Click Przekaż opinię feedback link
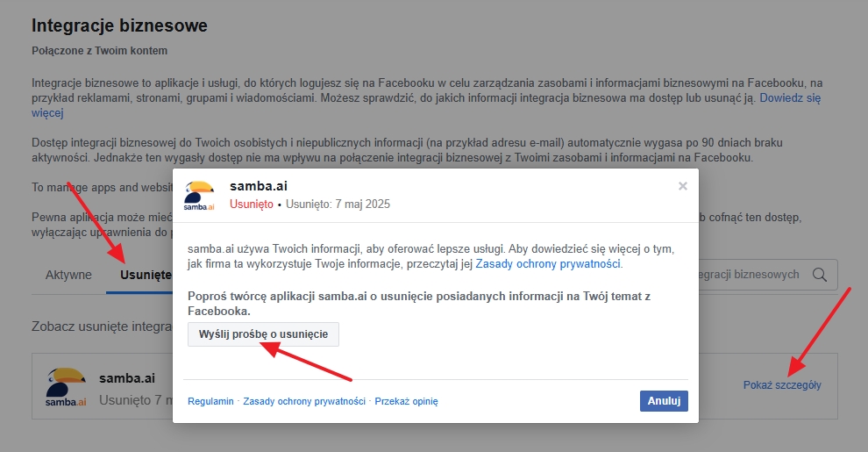The width and height of the screenshot is (868, 452). coord(406,402)
